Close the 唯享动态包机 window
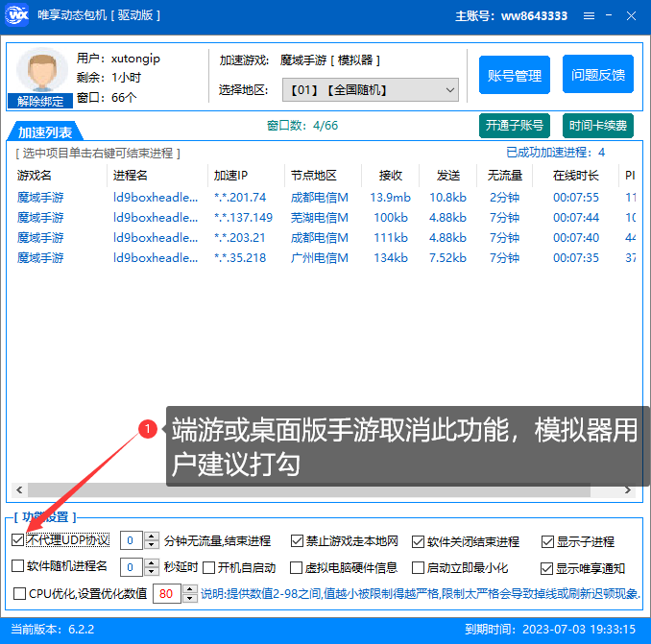The image size is (651, 644). (x=631, y=15)
